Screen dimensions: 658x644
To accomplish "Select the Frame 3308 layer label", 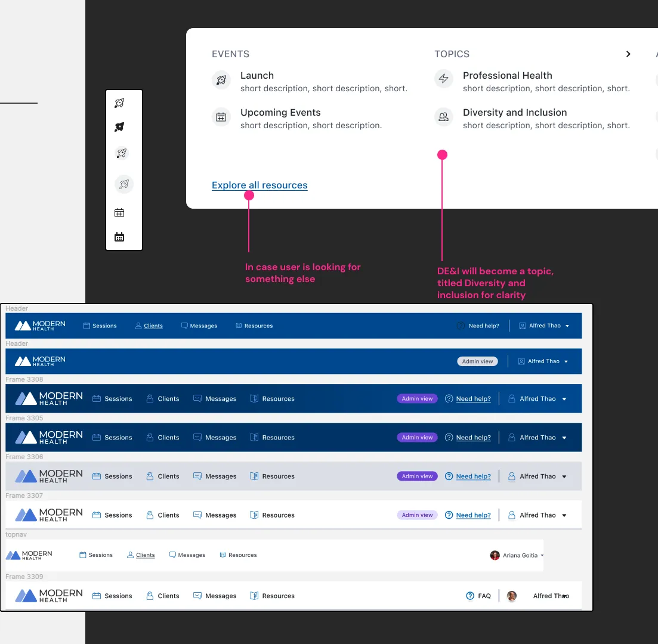I will pos(24,379).
